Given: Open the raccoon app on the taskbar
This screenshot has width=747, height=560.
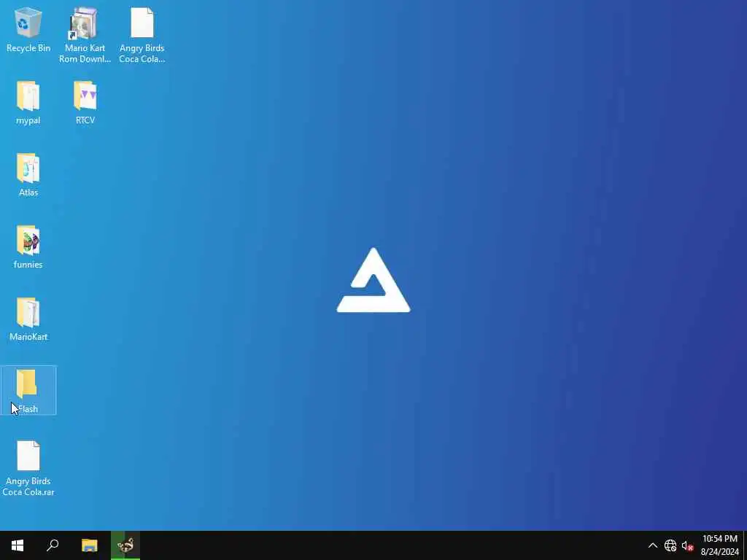Looking at the screenshot, I should (x=125, y=545).
